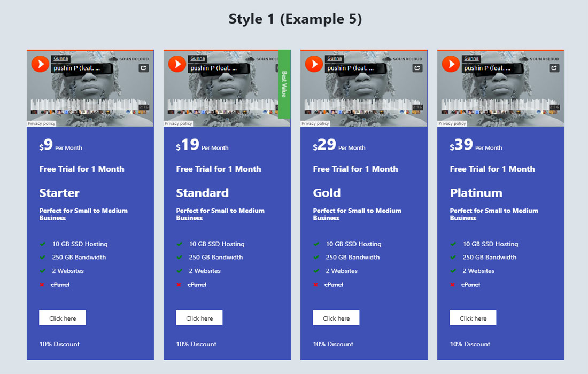The image size is (588, 374).
Task: Open Gunna artist link in Gold card
Action: pos(335,58)
